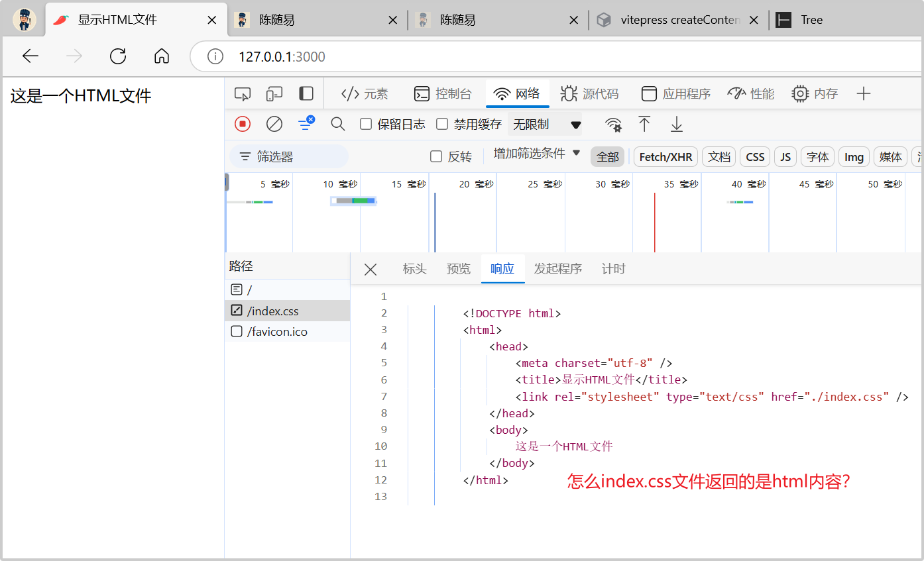
Task: Toggle the DevTools sidebar dock icon
Action: [306, 93]
